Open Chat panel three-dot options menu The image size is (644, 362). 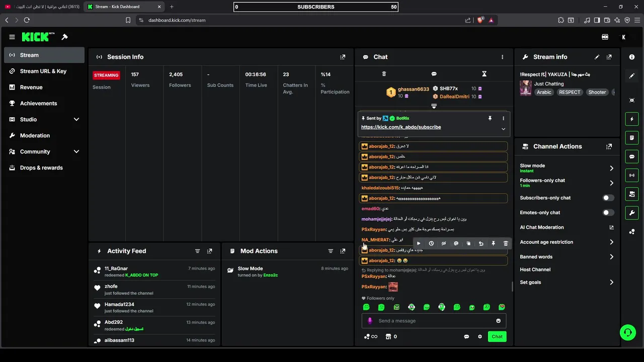tap(502, 57)
